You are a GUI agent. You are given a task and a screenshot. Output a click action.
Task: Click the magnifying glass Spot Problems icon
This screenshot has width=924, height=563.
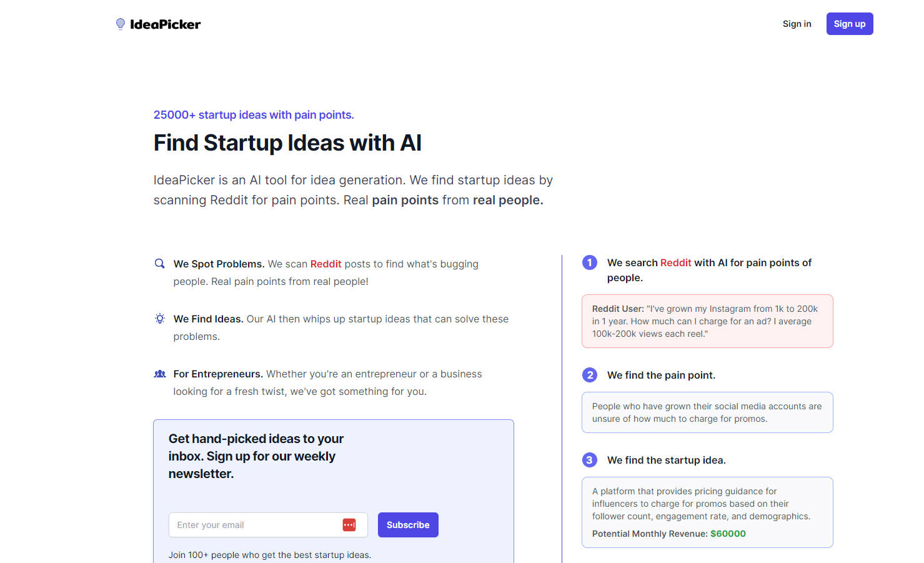pyautogui.click(x=160, y=264)
